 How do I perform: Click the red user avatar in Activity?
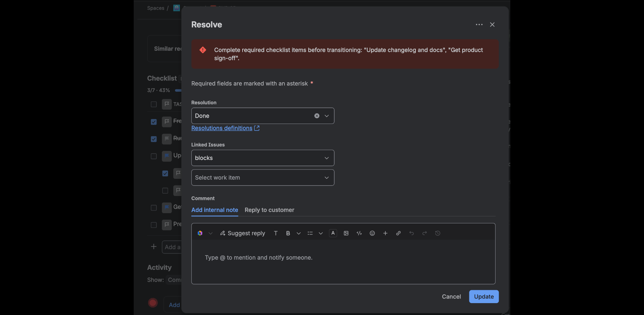153,303
